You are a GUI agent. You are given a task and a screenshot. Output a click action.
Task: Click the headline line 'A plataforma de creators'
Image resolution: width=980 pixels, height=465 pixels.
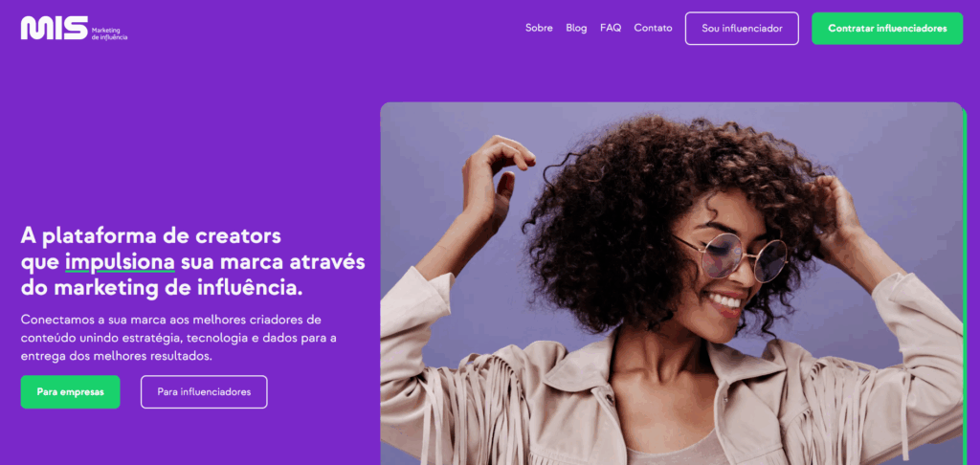(150, 235)
